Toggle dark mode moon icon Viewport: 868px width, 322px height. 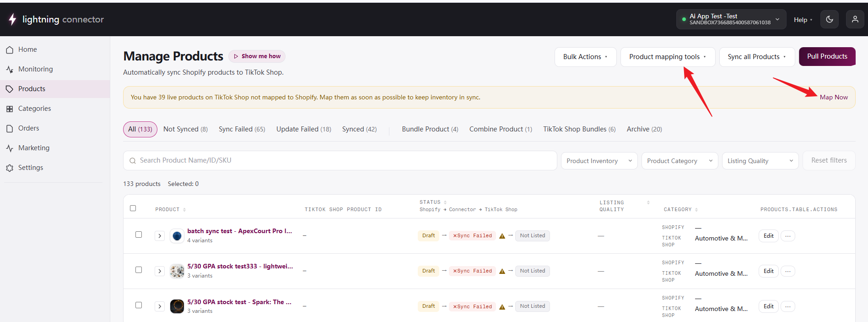(x=830, y=19)
